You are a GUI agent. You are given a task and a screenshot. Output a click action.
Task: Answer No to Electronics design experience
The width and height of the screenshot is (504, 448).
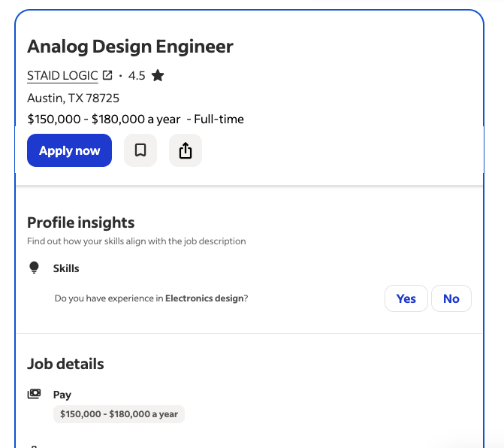[x=451, y=298]
